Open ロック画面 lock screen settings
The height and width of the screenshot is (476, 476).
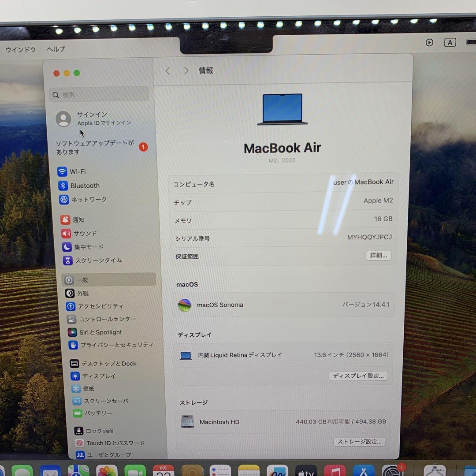coord(94,431)
